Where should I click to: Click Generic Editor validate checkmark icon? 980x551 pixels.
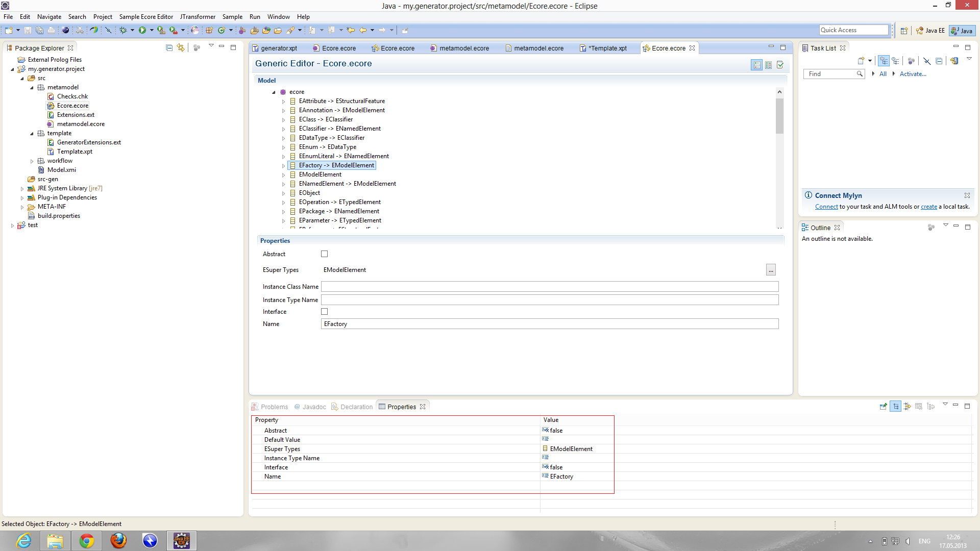point(780,65)
